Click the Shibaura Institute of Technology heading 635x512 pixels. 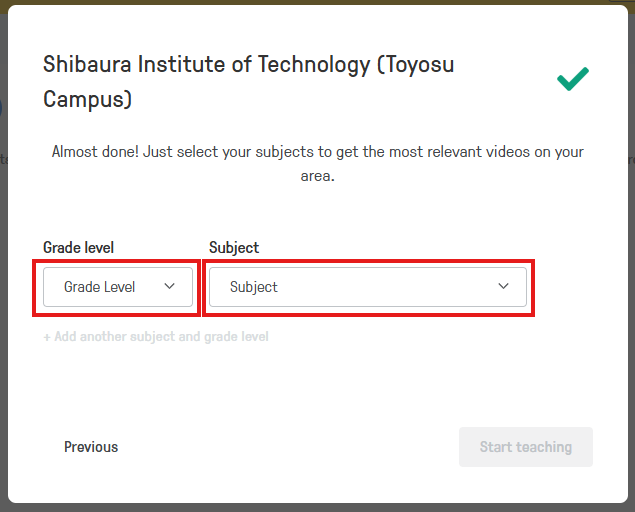coord(249,81)
